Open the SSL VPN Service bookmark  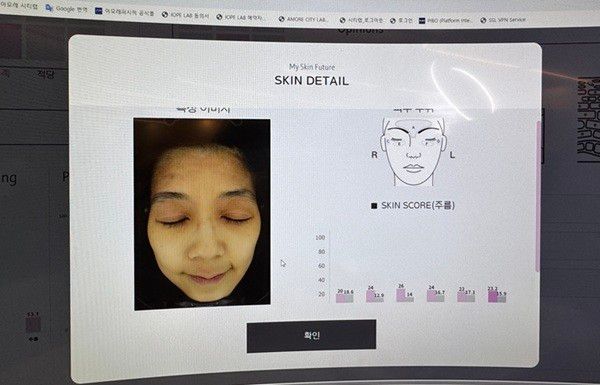(503, 20)
